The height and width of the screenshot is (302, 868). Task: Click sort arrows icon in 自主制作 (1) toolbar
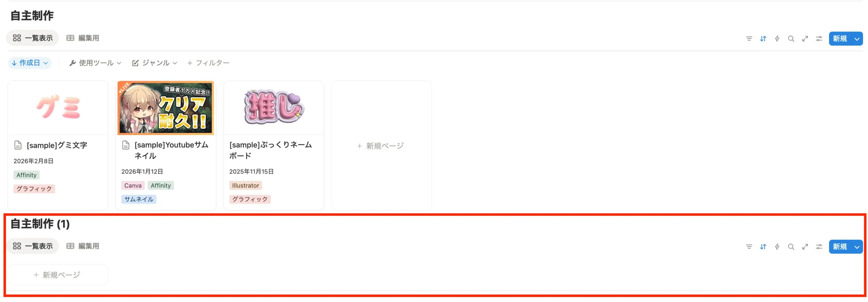click(763, 247)
